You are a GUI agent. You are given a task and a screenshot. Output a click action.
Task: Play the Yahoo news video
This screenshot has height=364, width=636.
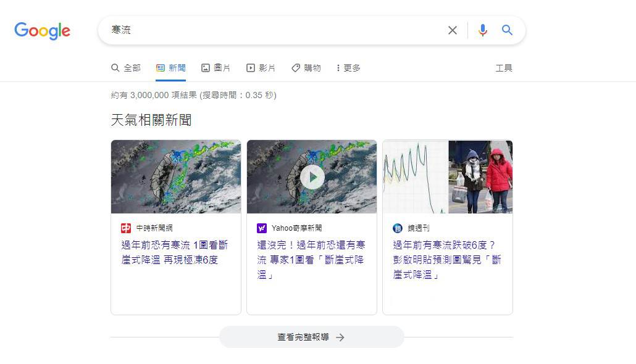[x=312, y=177]
